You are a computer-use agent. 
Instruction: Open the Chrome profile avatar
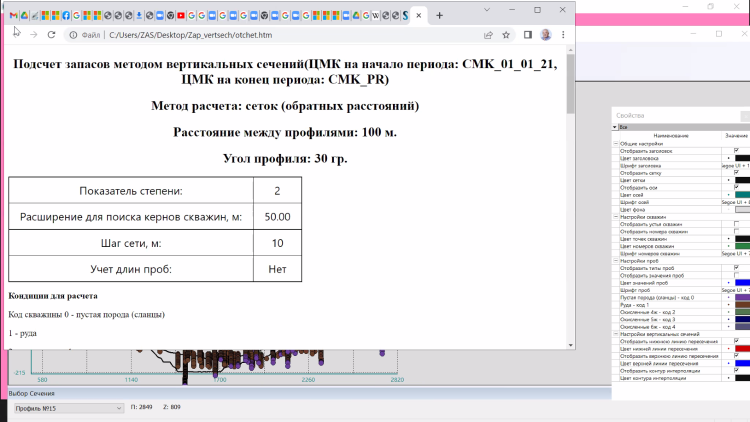546,34
